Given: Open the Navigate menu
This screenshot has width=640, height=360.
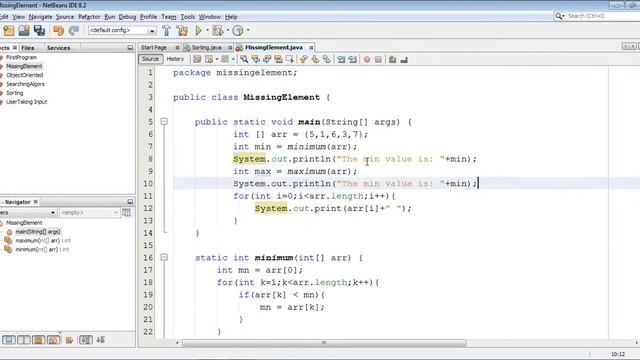Looking at the screenshot, I should click(40, 17).
